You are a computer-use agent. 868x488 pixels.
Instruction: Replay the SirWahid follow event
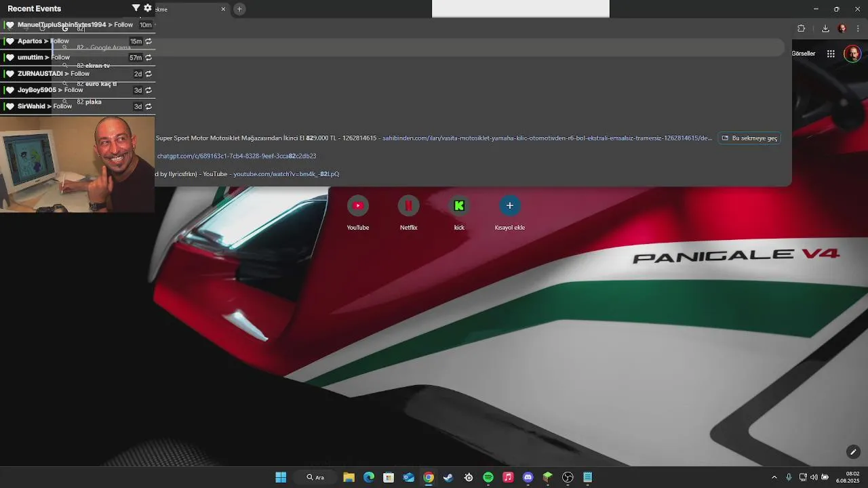[149, 106]
